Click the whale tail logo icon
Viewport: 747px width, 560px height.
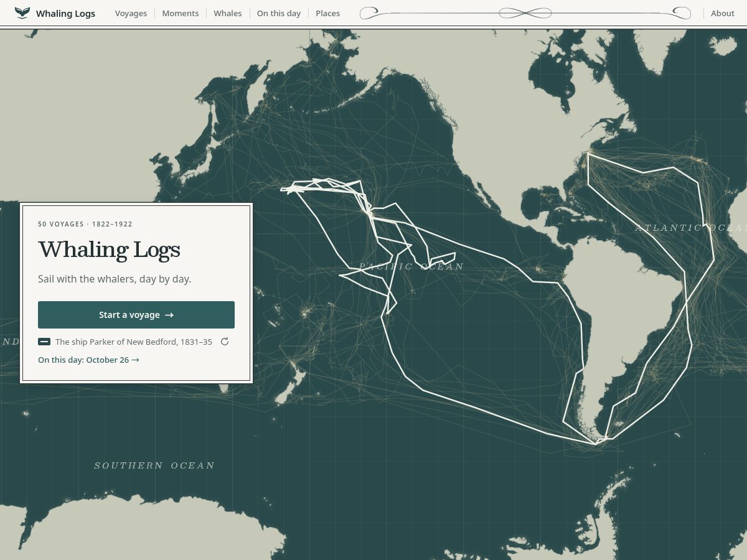pyautogui.click(x=22, y=13)
